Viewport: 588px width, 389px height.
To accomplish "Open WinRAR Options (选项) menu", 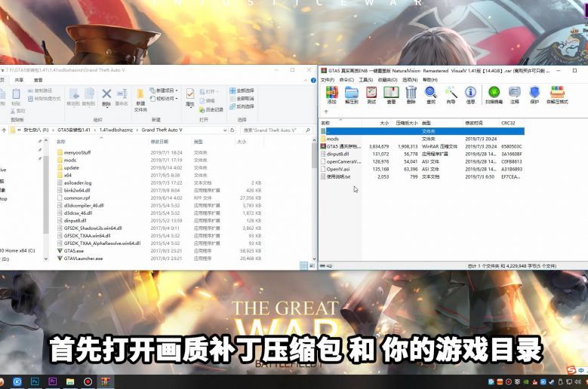I will point(410,80).
